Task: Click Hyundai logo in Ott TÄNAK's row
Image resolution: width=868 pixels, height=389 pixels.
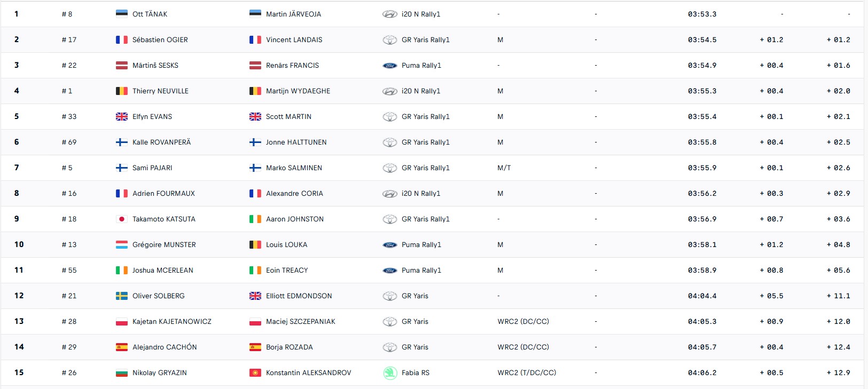Action: pyautogui.click(x=390, y=14)
